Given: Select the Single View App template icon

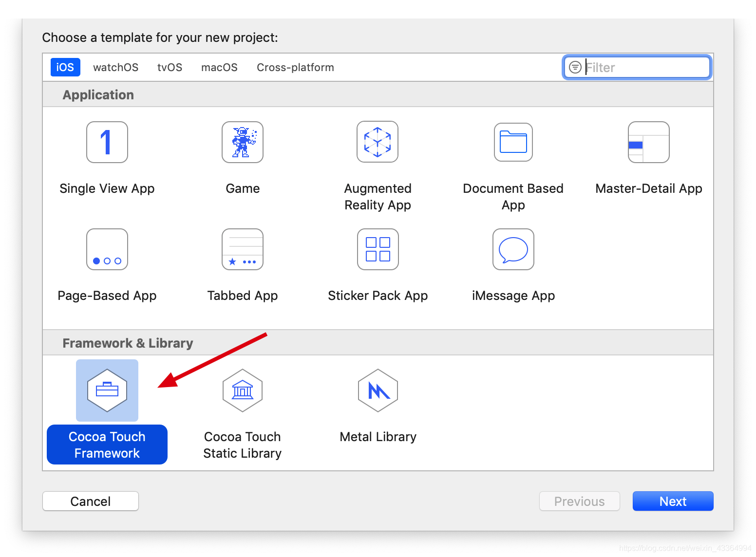Looking at the screenshot, I should coord(107,142).
